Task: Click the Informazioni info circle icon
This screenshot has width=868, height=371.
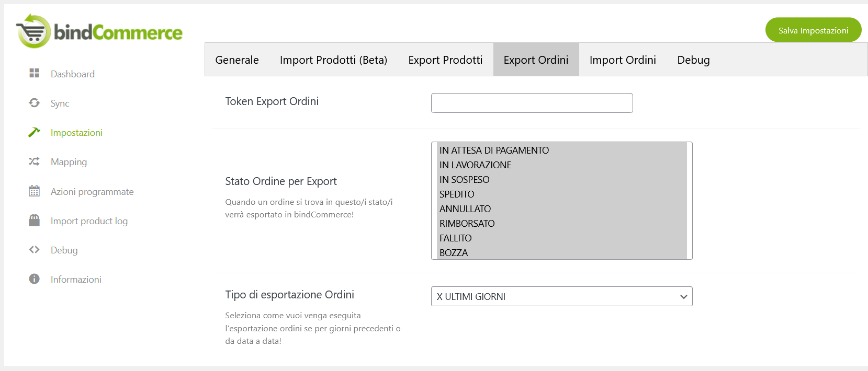Action: tap(35, 279)
